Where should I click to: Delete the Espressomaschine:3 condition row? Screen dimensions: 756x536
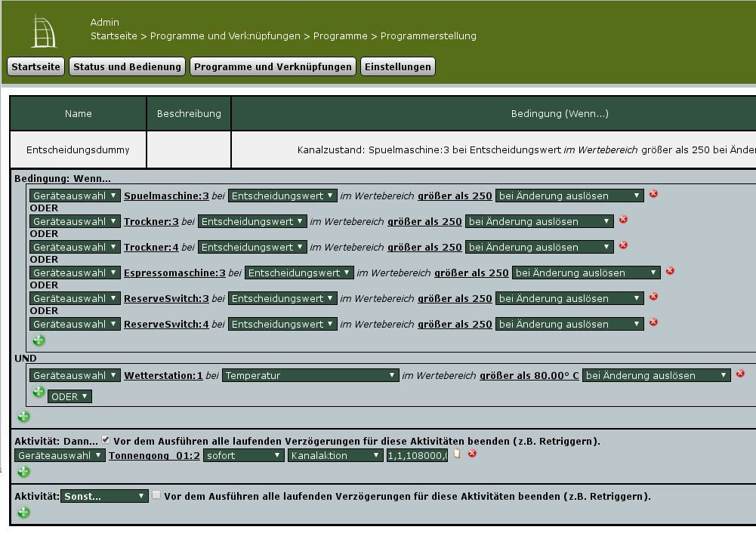point(670,271)
